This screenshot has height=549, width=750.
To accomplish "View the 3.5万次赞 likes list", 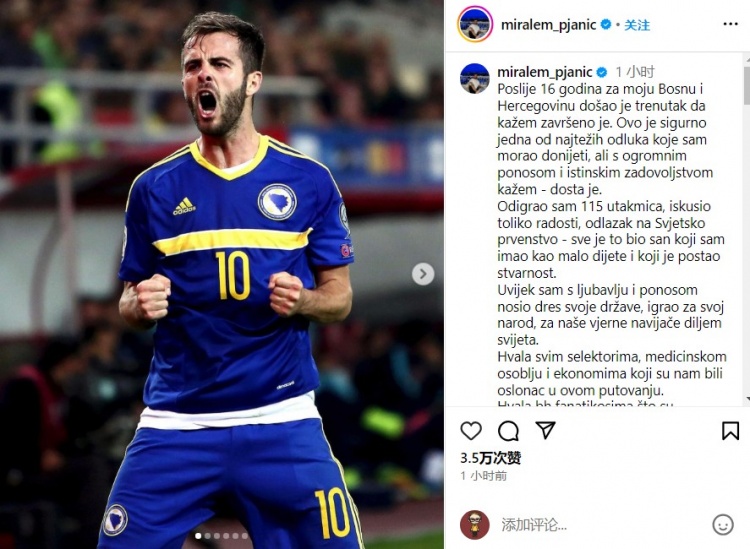I will coord(490,458).
